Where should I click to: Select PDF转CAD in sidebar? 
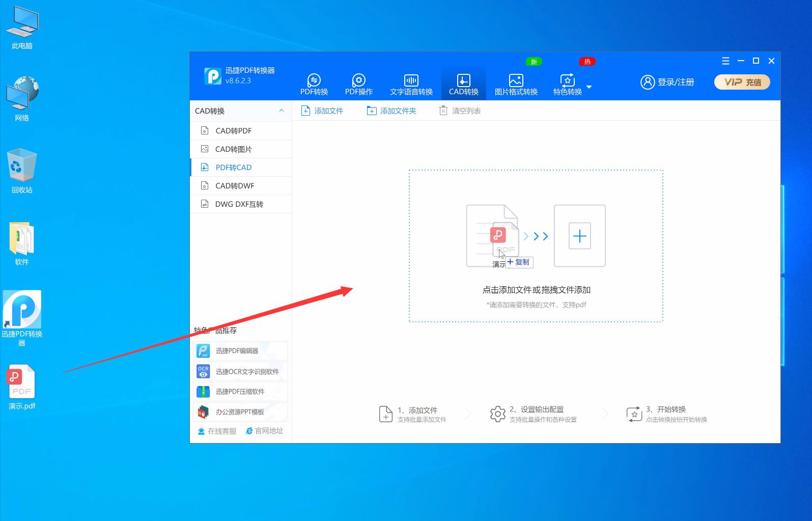click(x=241, y=167)
